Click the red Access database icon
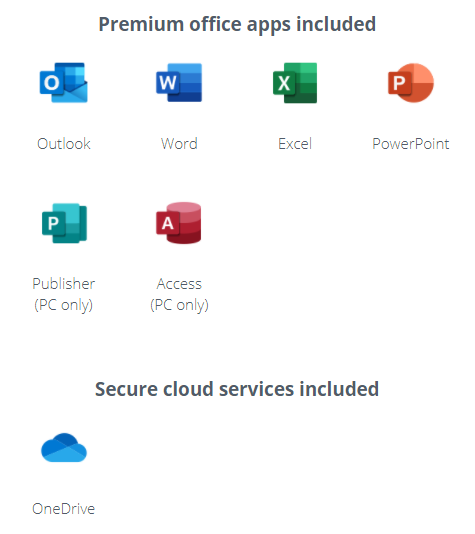The height and width of the screenshot is (534, 475). 179,223
